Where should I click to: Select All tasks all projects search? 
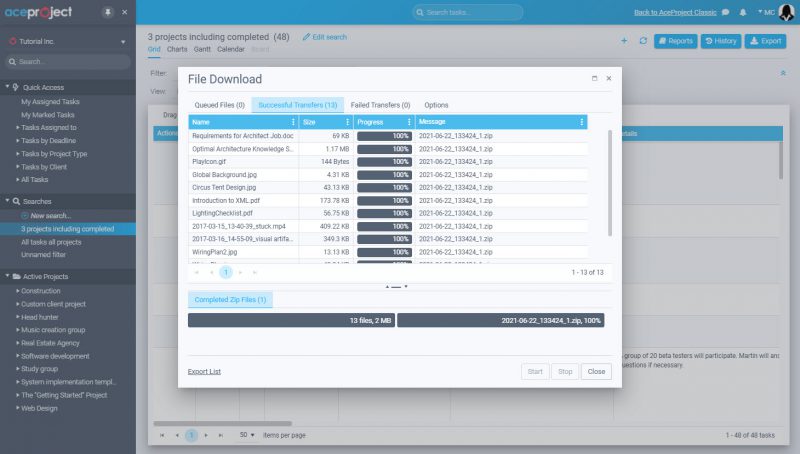(x=51, y=242)
